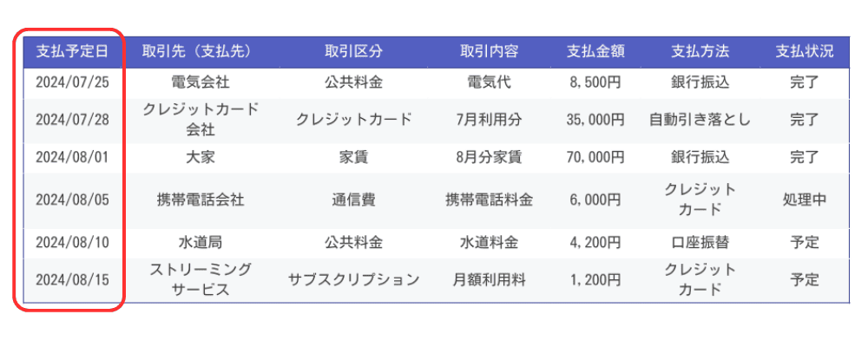Screen dimensions: 868x347
Task: Select the date cell 2024/08/01
Action: click(x=72, y=158)
